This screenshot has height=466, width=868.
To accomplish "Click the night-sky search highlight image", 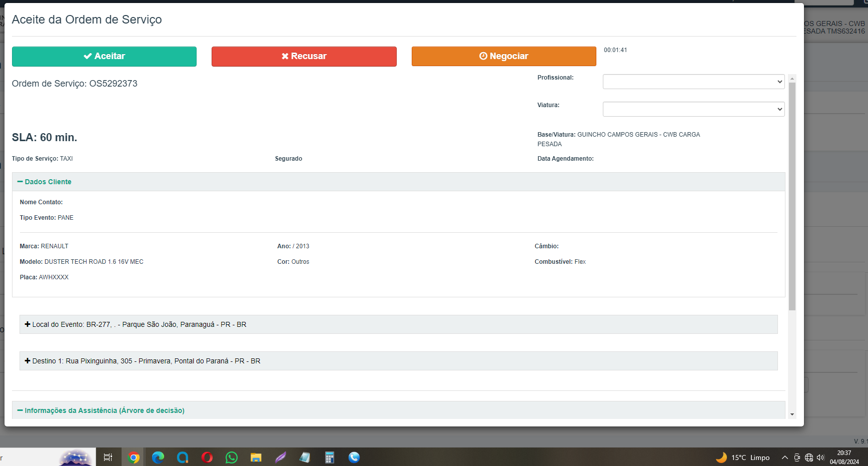I will coord(76,457).
